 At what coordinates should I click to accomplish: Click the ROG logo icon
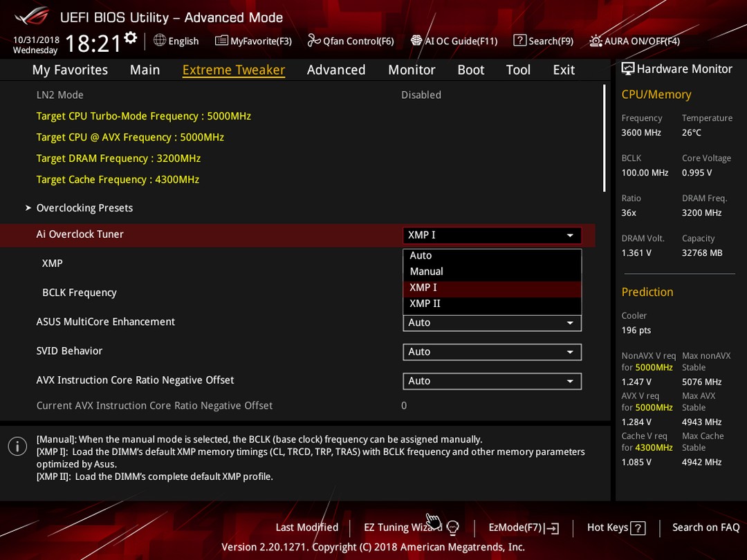click(31, 16)
